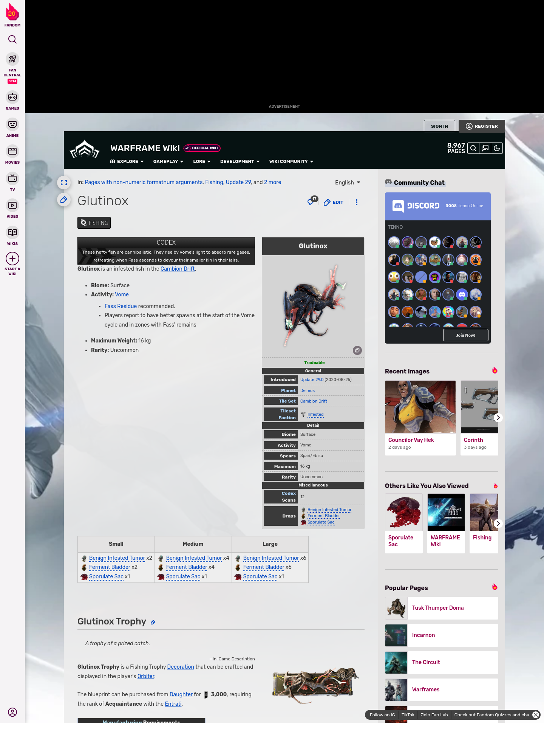This screenshot has height=756, width=544.
Task: Open the Sporulate Sac recommended card
Action: [404, 523]
